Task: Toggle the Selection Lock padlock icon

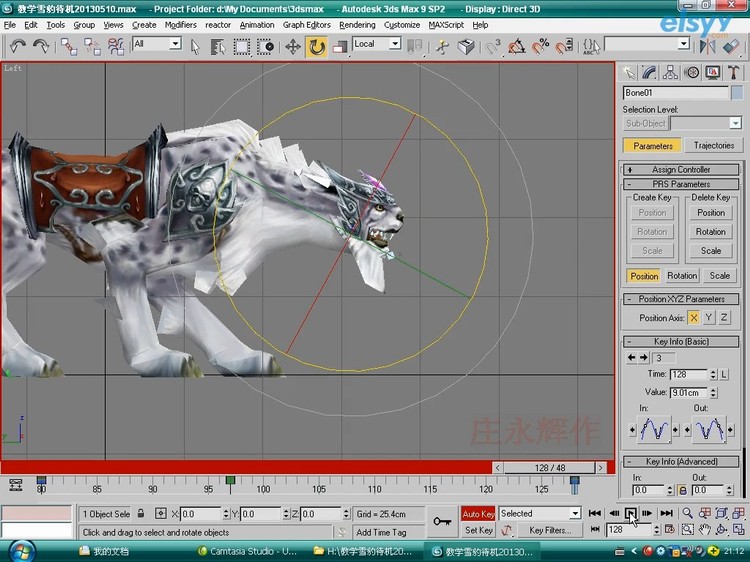Action: click(141, 514)
